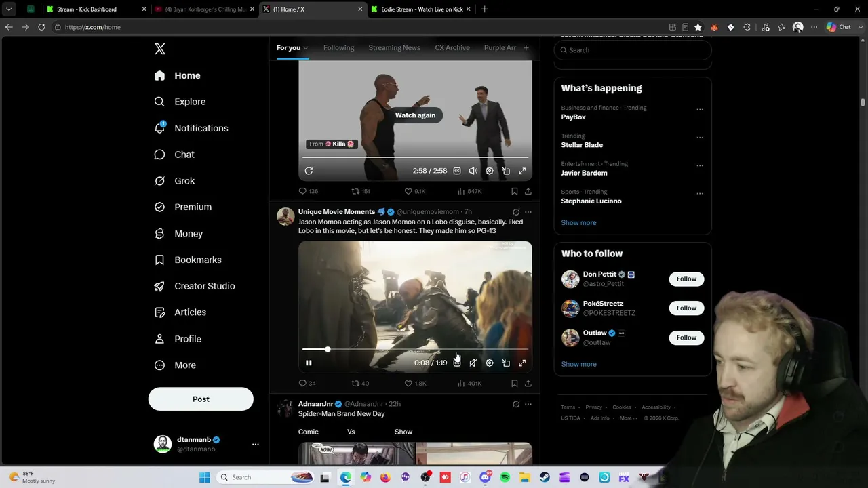
Task: Select the CX Archive tab
Action: point(452,48)
